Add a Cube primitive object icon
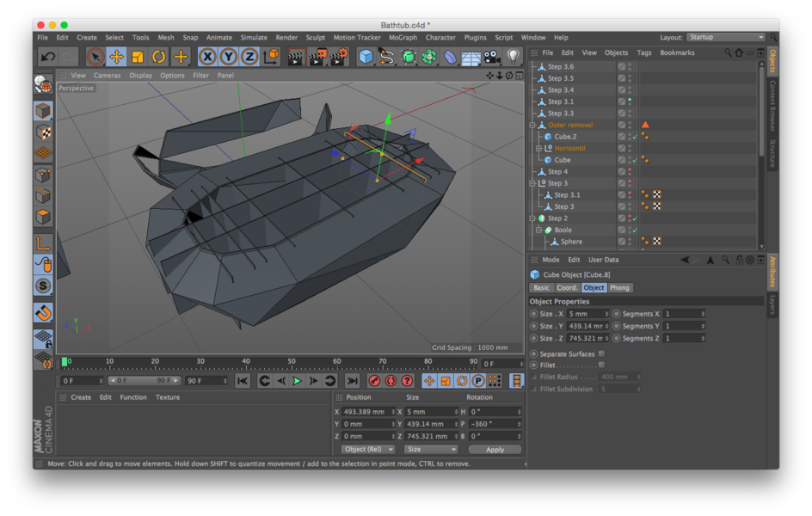This screenshot has height=516, width=812. tap(366, 57)
